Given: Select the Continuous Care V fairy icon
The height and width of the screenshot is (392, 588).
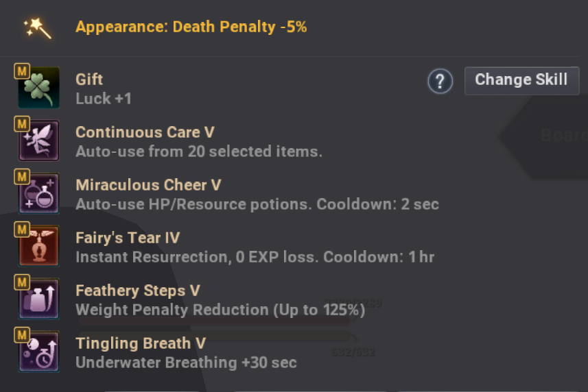Looking at the screenshot, I should (38, 140).
